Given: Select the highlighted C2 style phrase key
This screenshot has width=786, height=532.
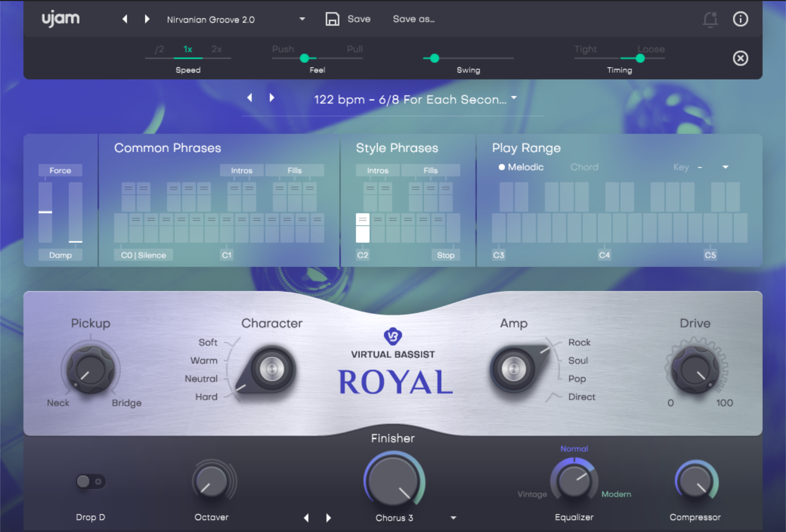Looking at the screenshot, I should coord(363,228).
